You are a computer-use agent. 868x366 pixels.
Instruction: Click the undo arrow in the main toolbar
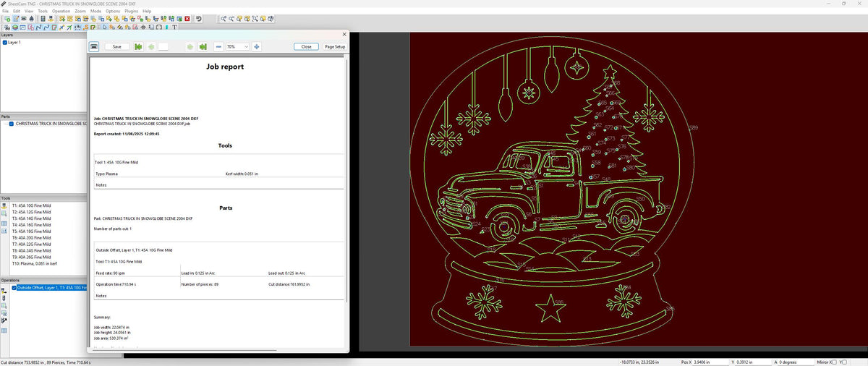pyautogui.click(x=198, y=19)
